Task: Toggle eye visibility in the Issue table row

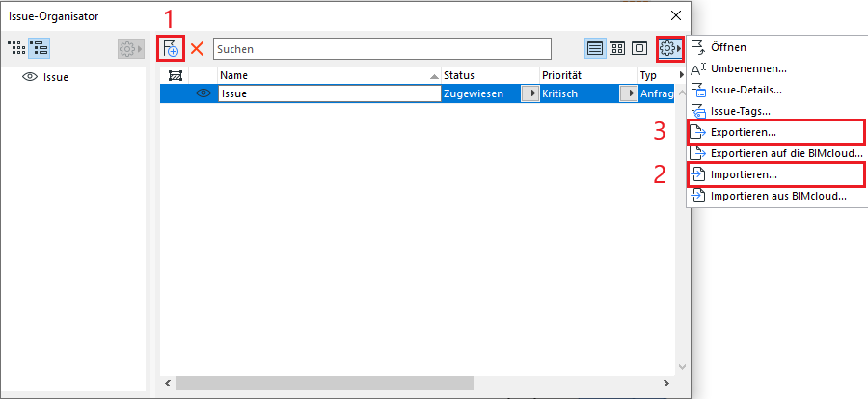Action: [x=203, y=93]
